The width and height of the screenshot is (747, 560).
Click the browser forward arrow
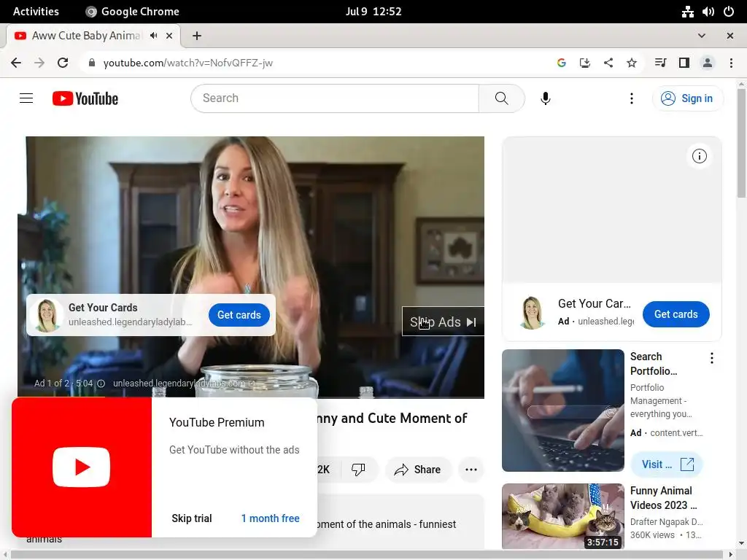(x=39, y=63)
